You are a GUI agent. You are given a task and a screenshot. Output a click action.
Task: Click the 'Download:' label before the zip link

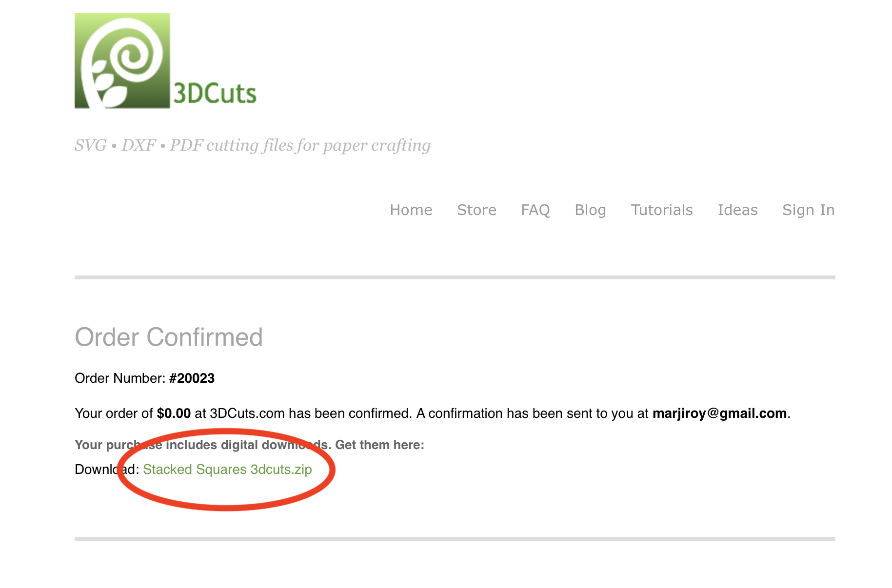(107, 470)
